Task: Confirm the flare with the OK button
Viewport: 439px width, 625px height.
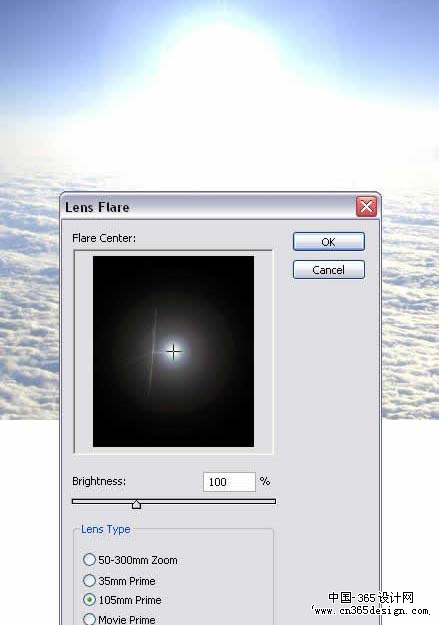Action: [329, 242]
